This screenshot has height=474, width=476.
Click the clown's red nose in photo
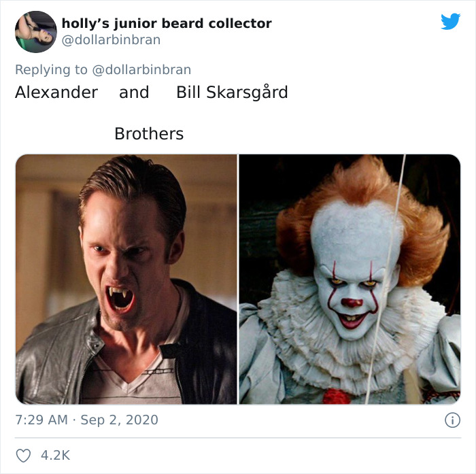pos(352,303)
